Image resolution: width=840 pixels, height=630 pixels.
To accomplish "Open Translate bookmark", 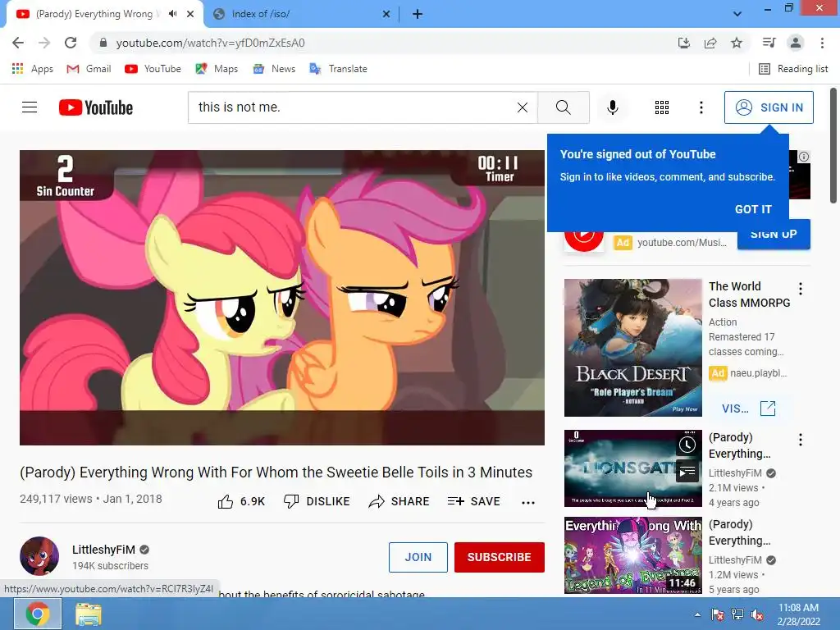I will (x=338, y=69).
